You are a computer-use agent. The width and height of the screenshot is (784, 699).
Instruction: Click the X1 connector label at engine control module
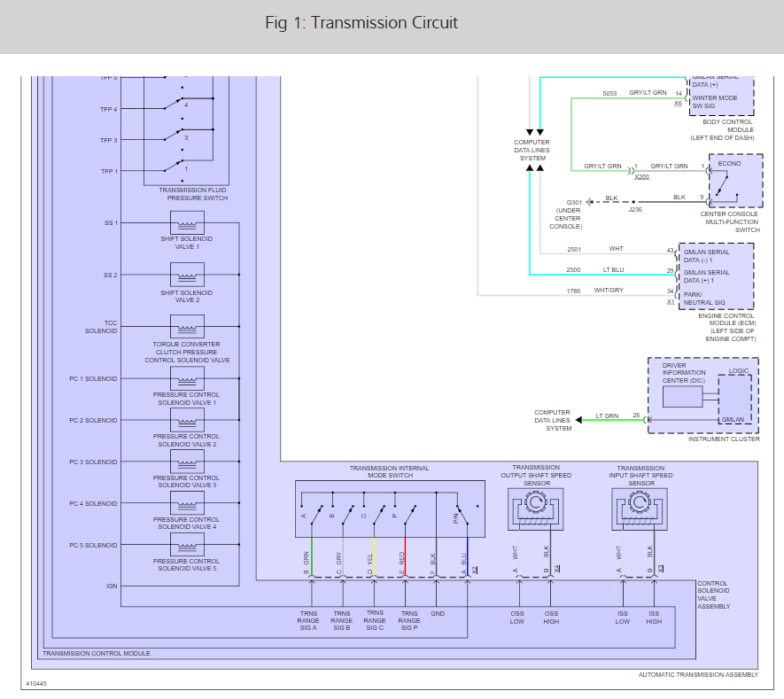(671, 302)
